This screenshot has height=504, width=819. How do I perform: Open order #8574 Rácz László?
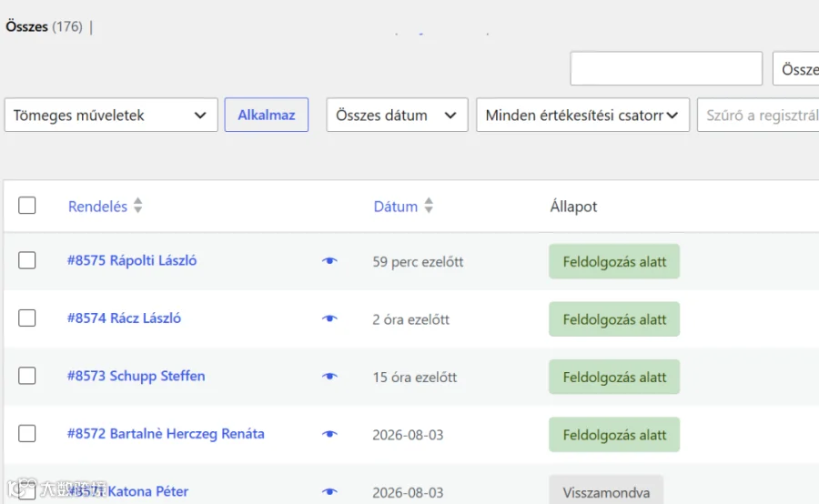(125, 318)
